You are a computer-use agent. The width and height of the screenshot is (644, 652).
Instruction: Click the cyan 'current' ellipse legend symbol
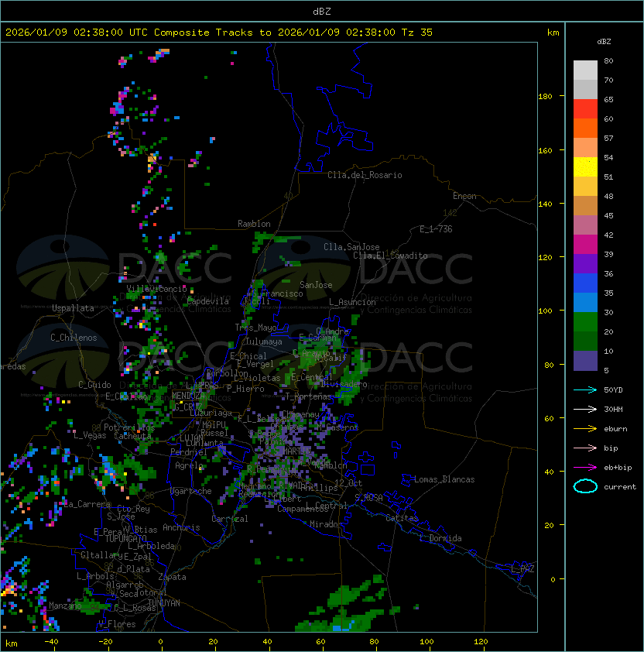pyautogui.click(x=585, y=486)
